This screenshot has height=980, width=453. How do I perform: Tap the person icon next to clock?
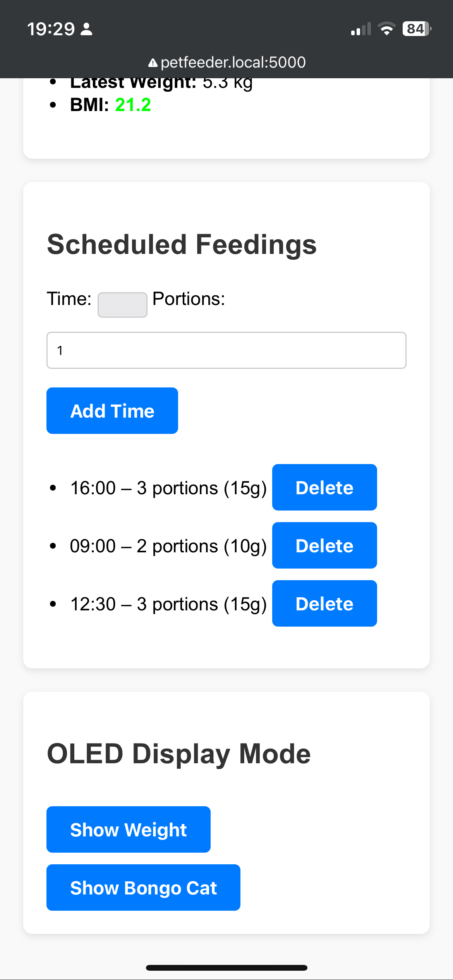click(86, 29)
